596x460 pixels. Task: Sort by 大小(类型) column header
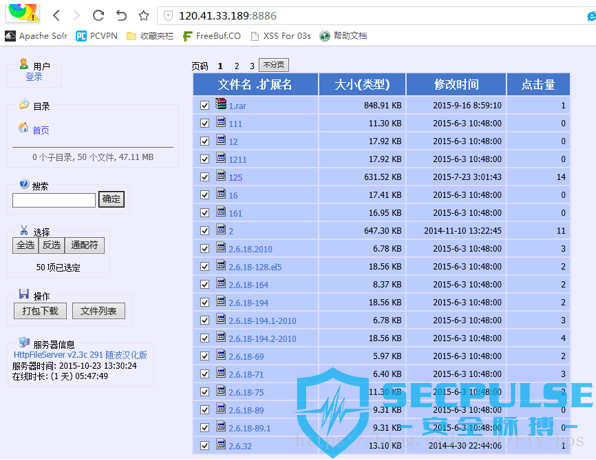[362, 84]
